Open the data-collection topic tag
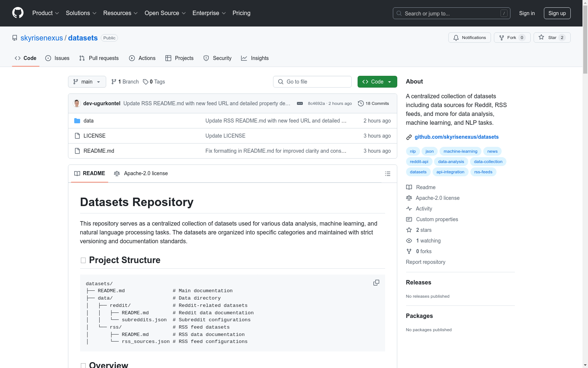This screenshot has width=588, height=368. [x=488, y=162]
